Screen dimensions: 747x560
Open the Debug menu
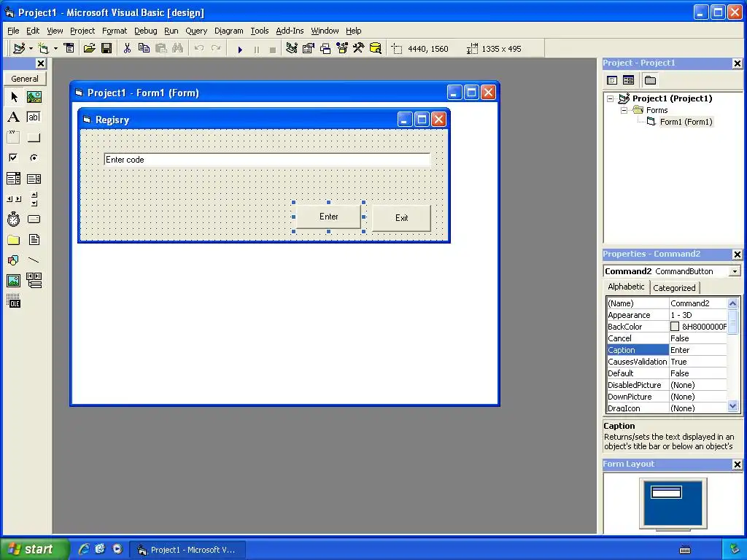click(145, 31)
